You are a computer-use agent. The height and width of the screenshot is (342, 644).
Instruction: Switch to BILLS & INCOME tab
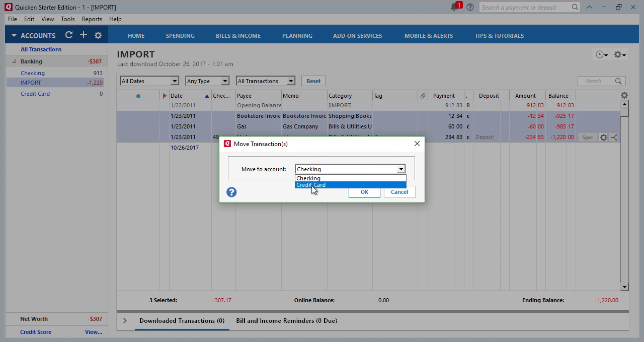pos(238,36)
